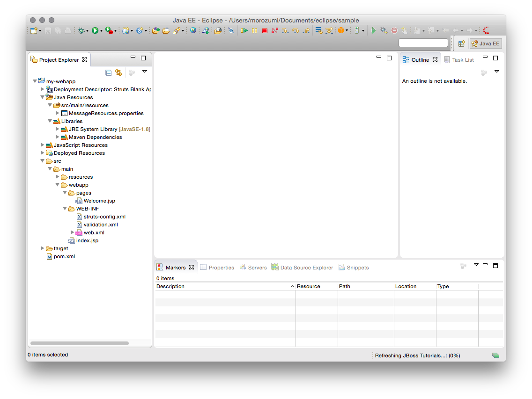The height and width of the screenshot is (399, 532).
Task: Open the new project wizard icon
Action: pyautogui.click(x=33, y=30)
